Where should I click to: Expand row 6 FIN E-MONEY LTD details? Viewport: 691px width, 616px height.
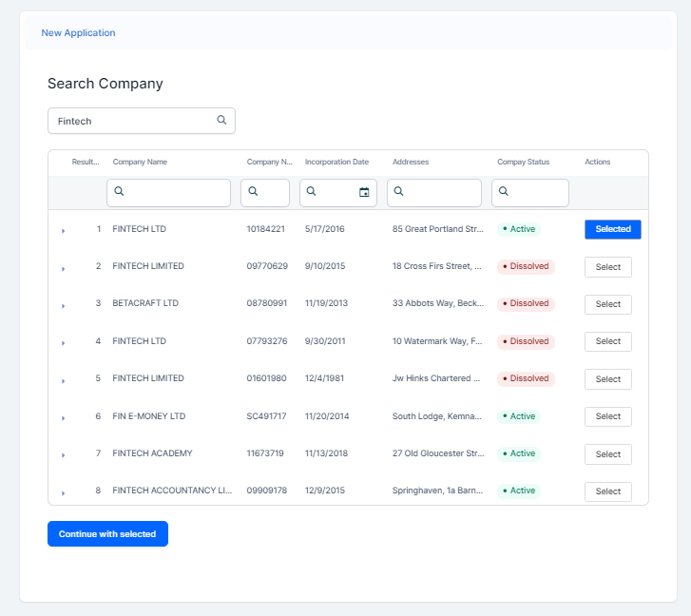64,418
